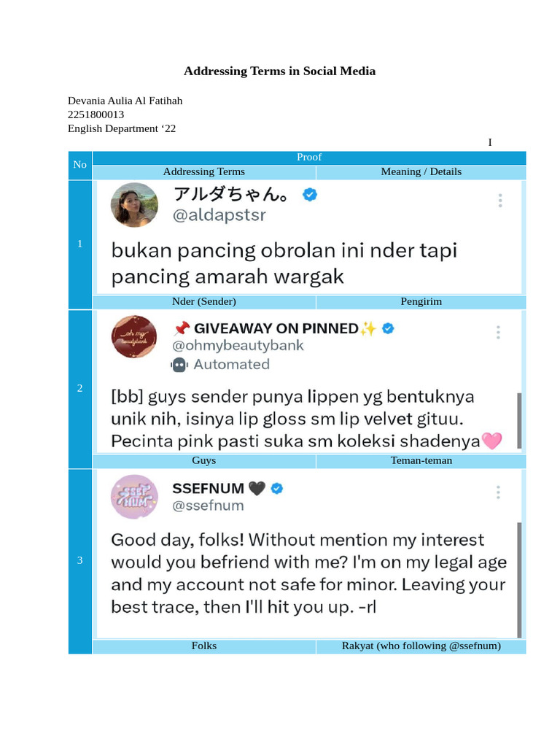
Task: Open the three-dot menu on ohmybeautybank tweet
Action: coord(498,333)
